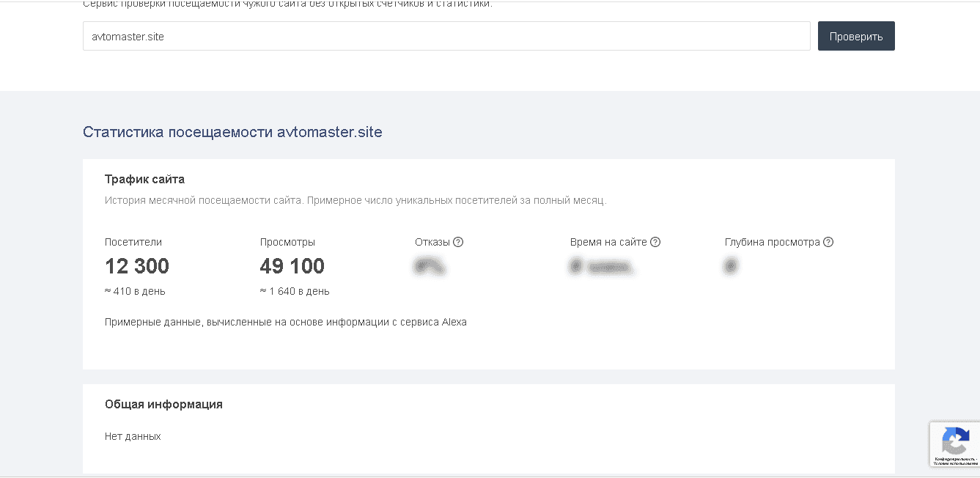
Task: Click the ≈ 1 640 в день text
Action: point(295,291)
